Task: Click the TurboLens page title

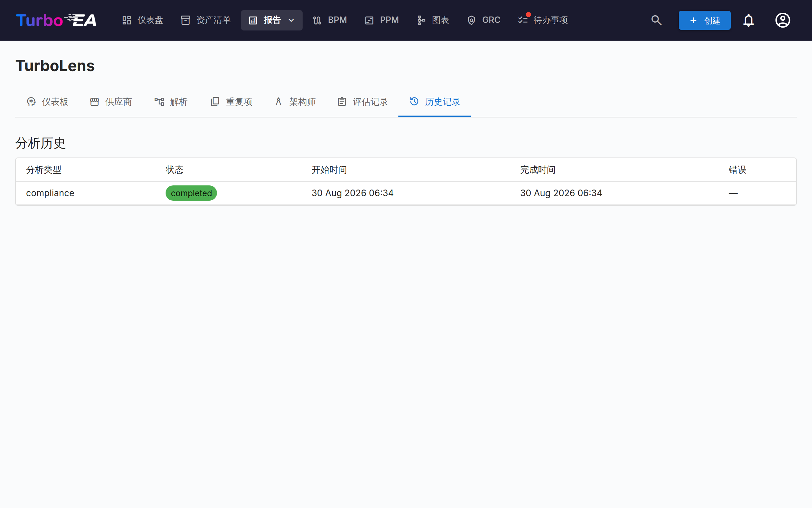Action: 55,65
